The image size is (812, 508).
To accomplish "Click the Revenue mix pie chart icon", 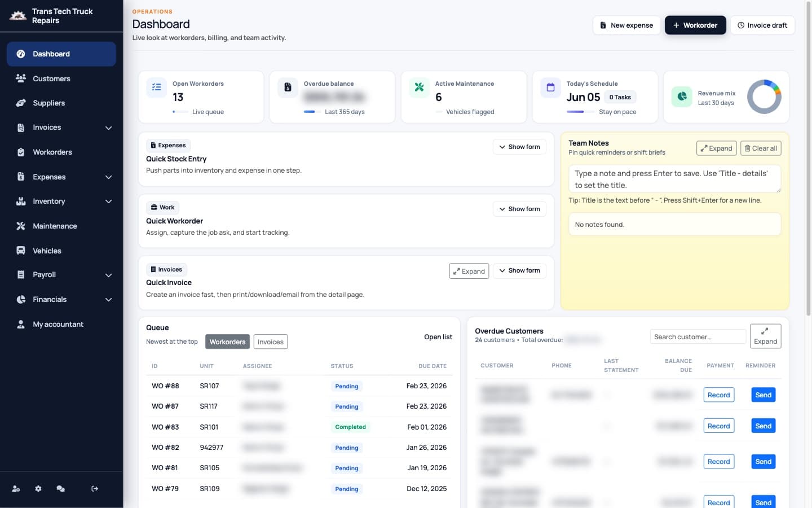I will click(682, 97).
